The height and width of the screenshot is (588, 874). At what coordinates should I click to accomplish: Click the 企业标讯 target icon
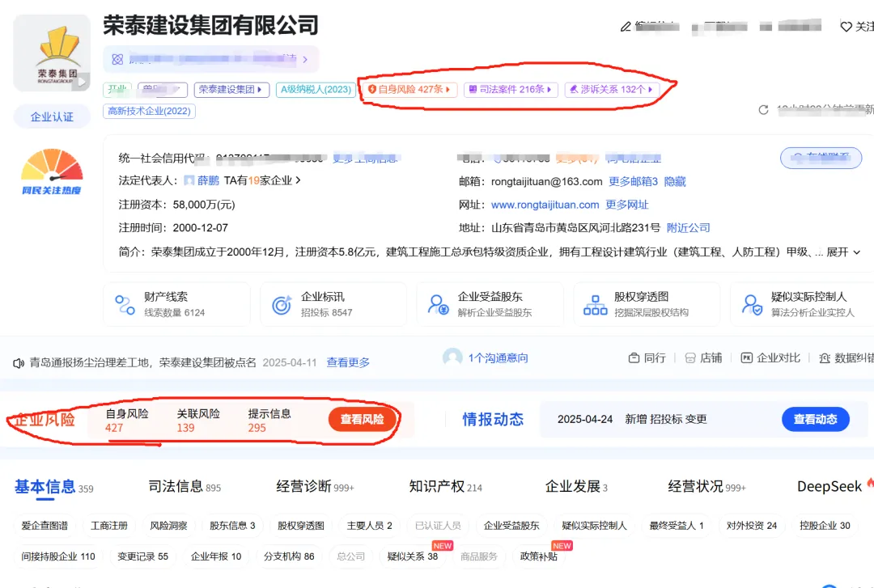282,305
